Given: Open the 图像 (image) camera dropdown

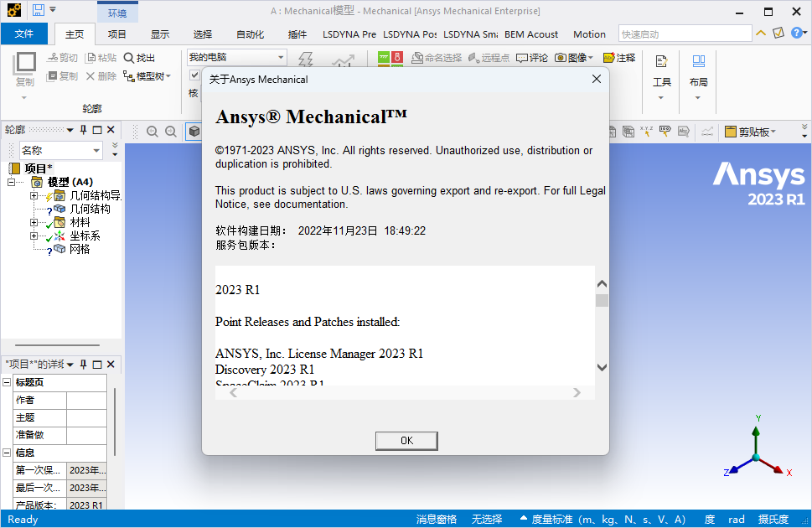Looking at the screenshot, I should point(574,58).
